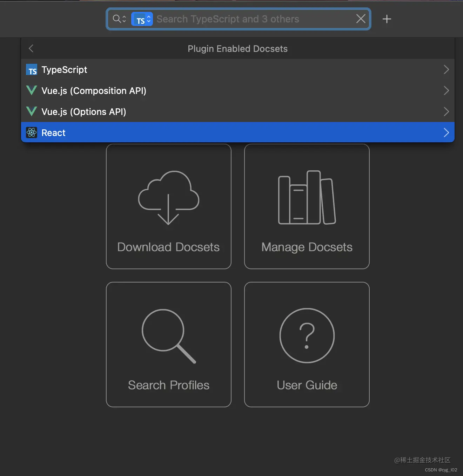Select the Vue.js (Options API) row

(x=238, y=111)
